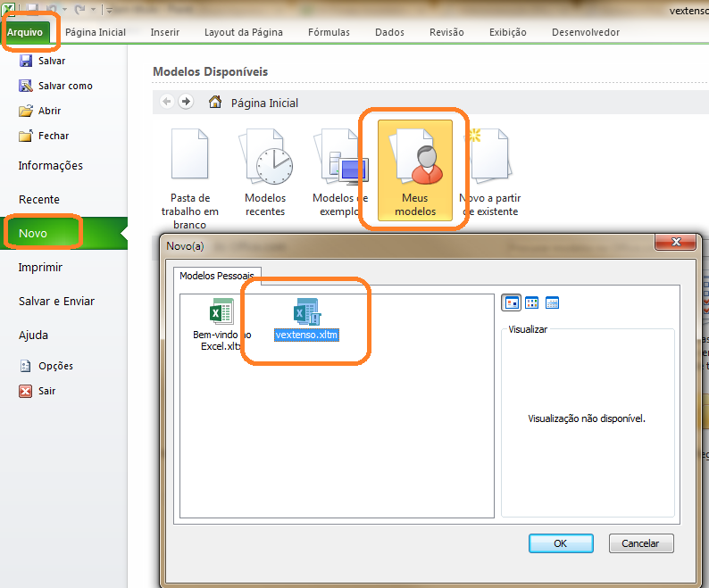
Task: Select Novo a partir de existente
Action: point(490,172)
